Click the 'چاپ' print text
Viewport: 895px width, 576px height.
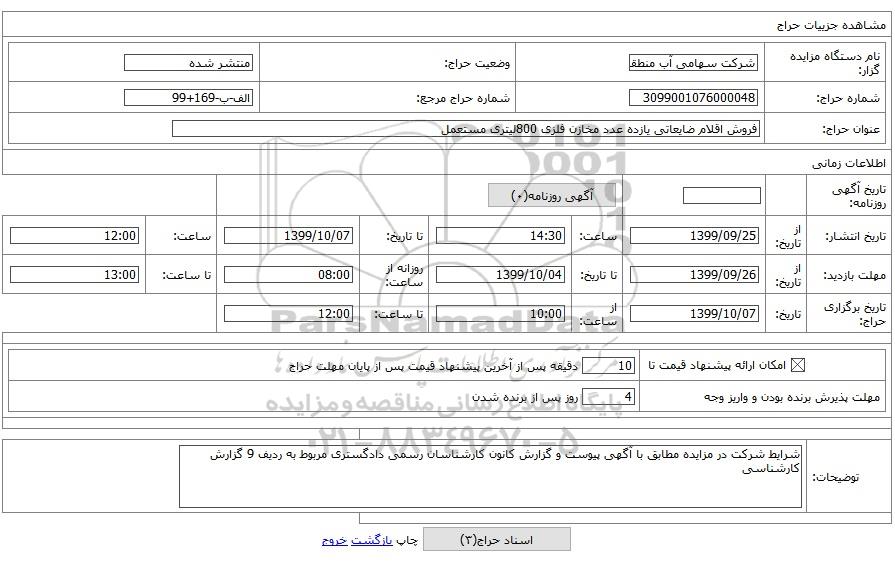408,540
